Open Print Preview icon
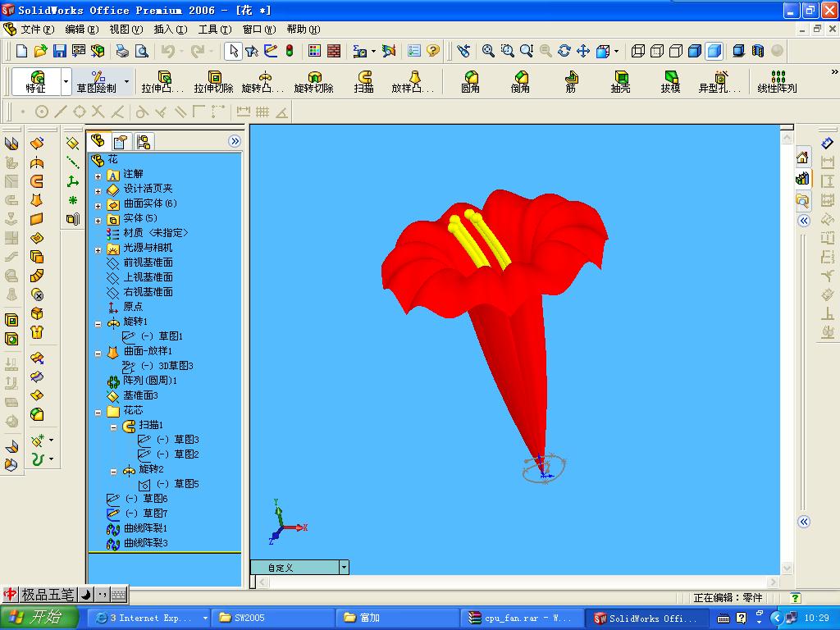 pos(141,51)
